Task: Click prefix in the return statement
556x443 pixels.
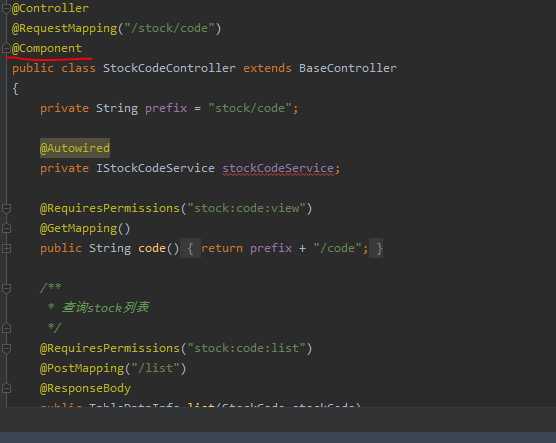Action: click(x=271, y=248)
